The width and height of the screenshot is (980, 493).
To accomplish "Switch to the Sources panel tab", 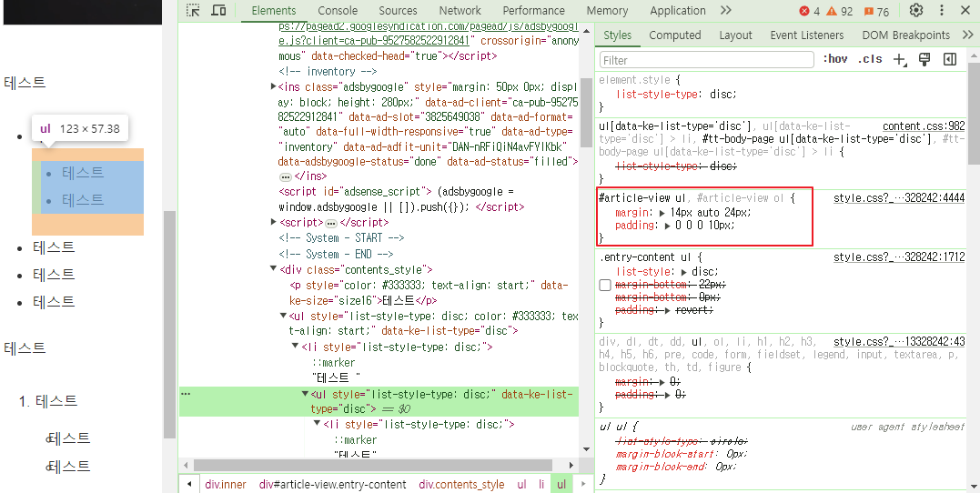I will (x=398, y=11).
